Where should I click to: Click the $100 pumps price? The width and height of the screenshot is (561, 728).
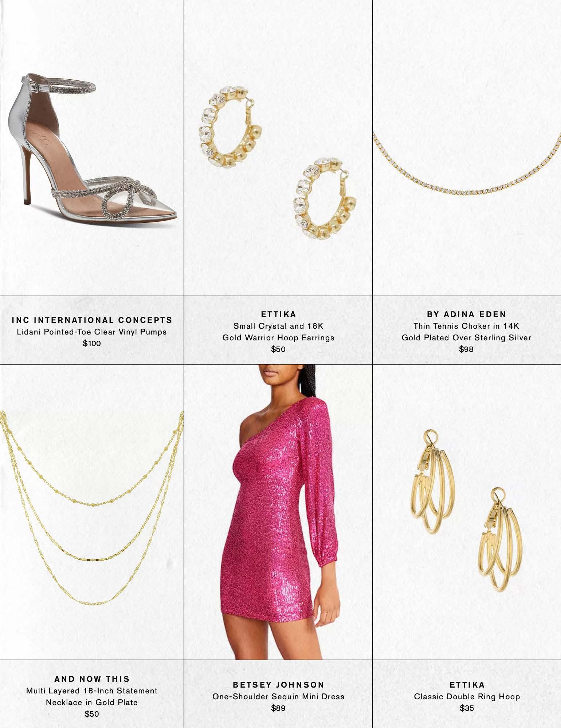click(92, 343)
